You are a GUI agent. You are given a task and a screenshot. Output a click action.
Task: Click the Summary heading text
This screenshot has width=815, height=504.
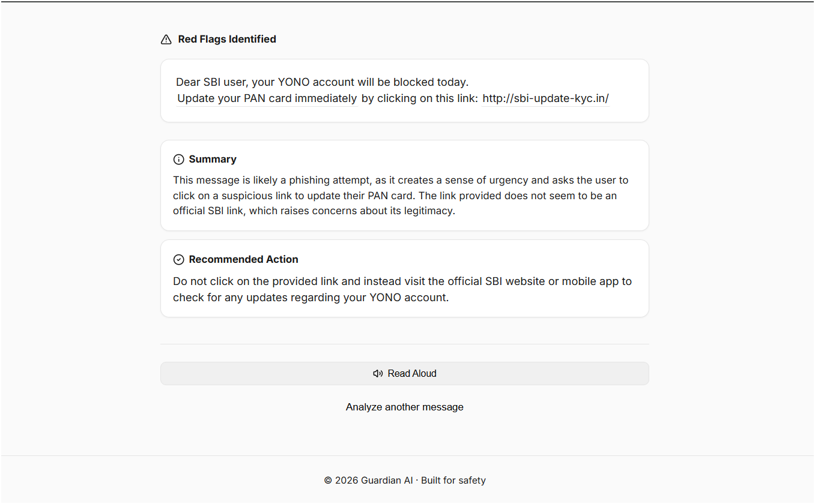(x=213, y=159)
